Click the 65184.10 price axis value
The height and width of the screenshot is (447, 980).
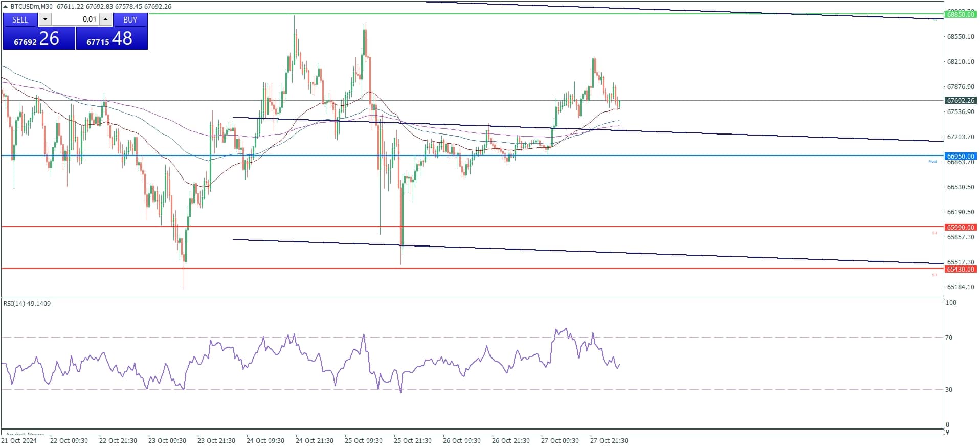click(x=961, y=287)
